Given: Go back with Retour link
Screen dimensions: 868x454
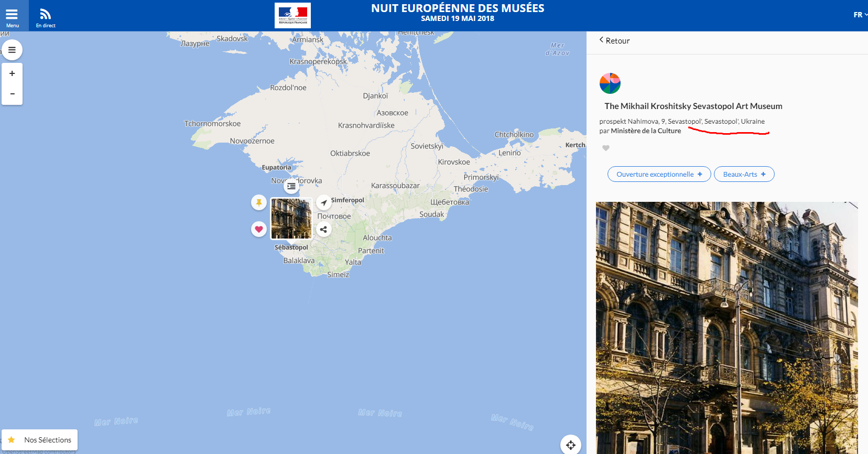Looking at the screenshot, I should (614, 40).
